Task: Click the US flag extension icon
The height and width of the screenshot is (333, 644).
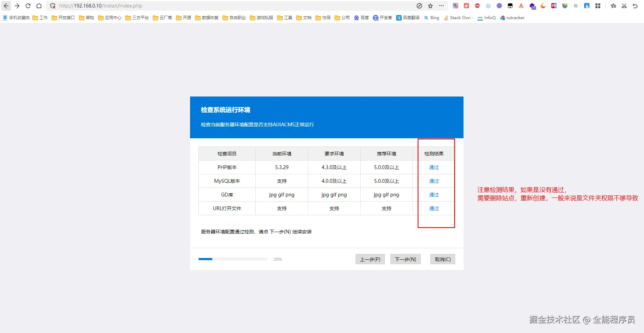Action: coord(455,6)
